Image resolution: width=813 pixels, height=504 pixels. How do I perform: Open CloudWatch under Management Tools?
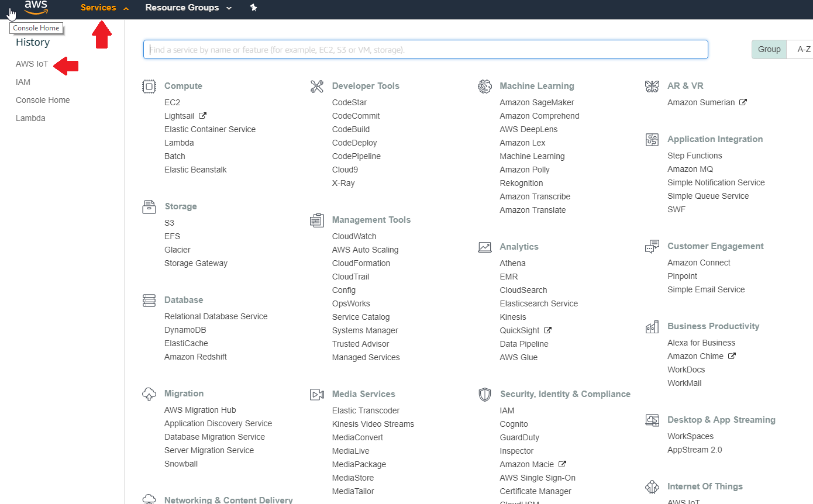[354, 236]
